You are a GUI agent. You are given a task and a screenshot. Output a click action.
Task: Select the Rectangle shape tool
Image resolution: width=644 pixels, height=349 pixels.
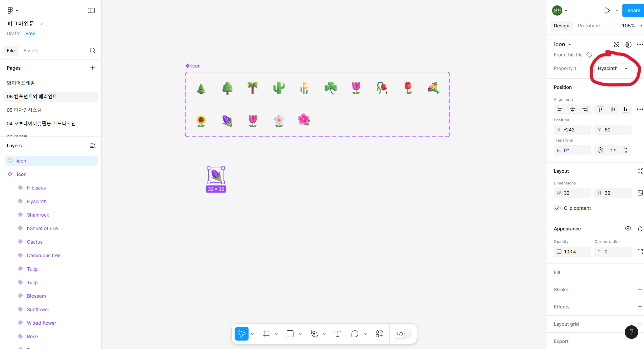[290, 334]
